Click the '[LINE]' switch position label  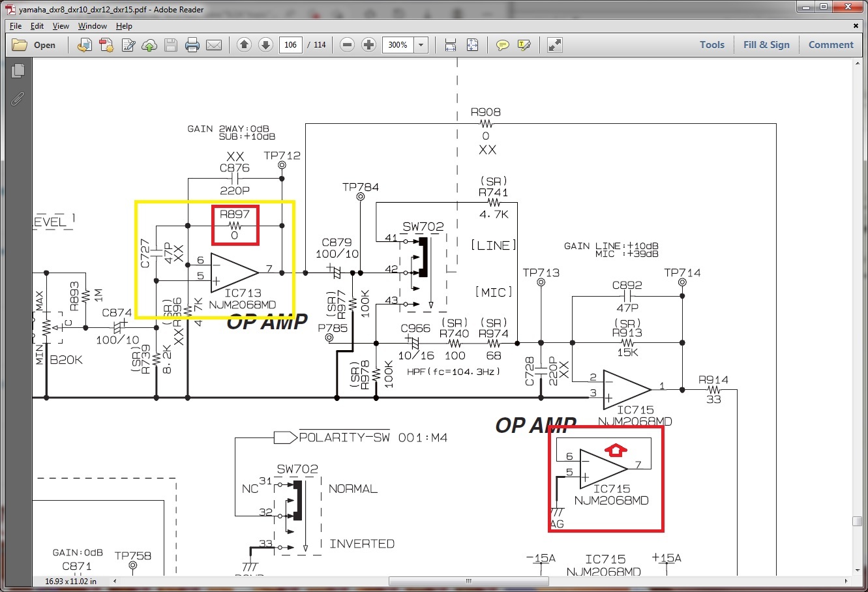(494, 245)
